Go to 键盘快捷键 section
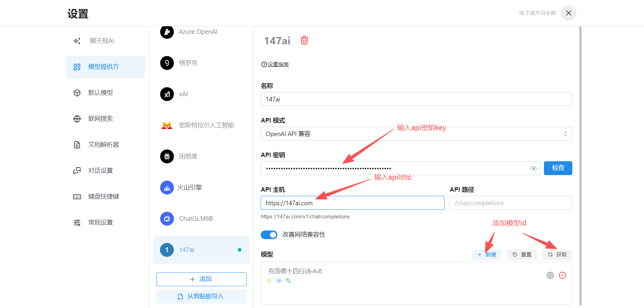The width and height of the screenshot is (644, 308). 106,197
